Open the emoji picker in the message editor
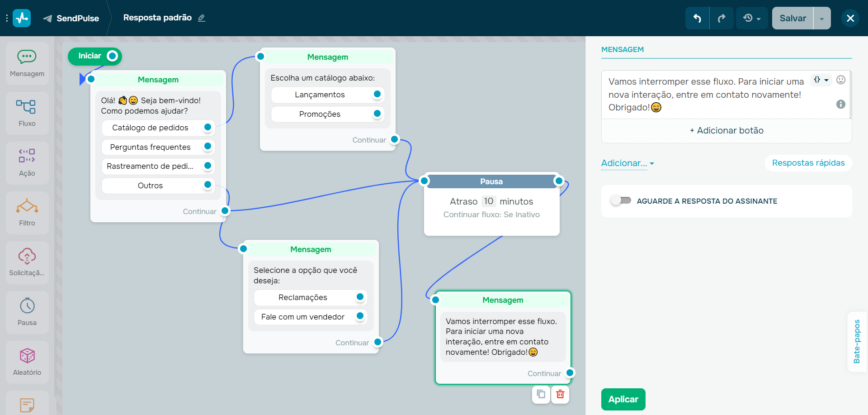This screenshot has height=415, width=868. (841, 80)
